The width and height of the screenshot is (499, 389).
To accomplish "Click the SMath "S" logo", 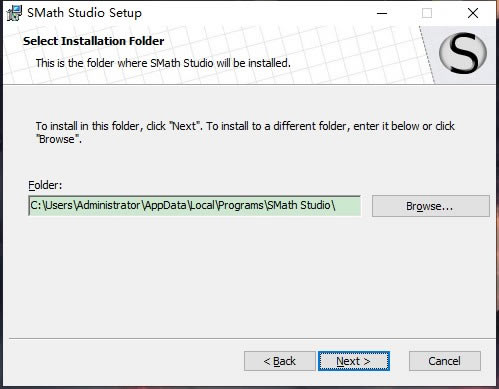I will point(463,53).
